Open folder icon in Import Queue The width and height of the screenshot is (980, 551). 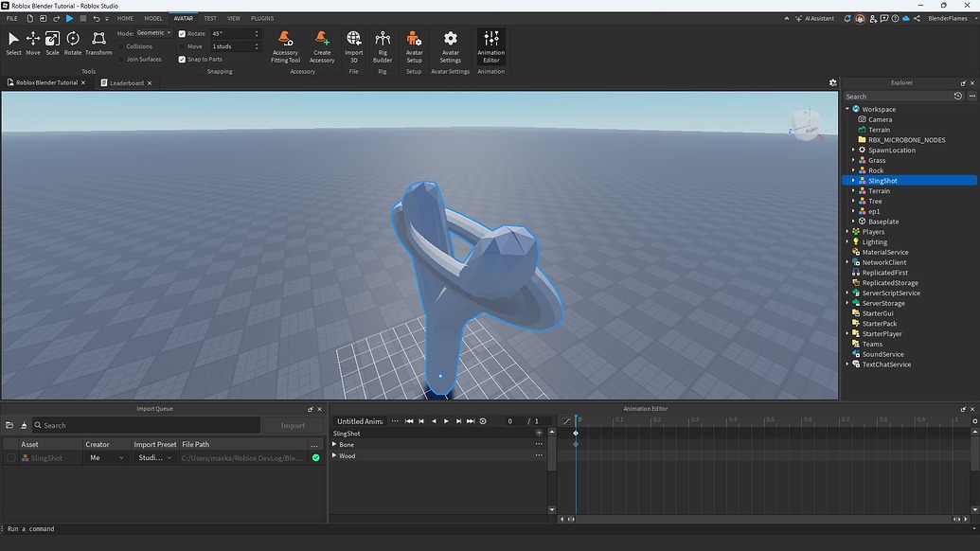click(9, 425)
